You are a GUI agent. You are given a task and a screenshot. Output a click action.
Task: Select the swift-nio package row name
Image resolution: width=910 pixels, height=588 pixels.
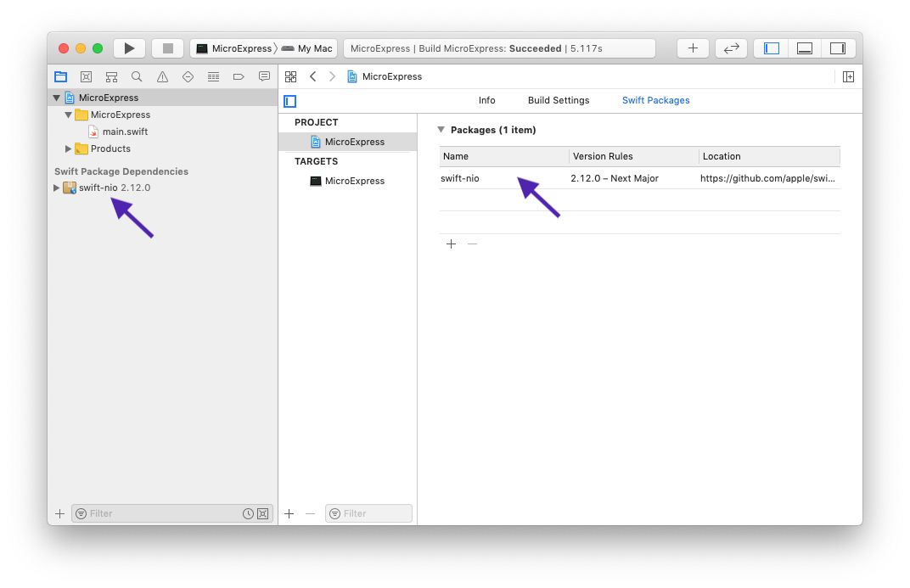tap(459, 178)
